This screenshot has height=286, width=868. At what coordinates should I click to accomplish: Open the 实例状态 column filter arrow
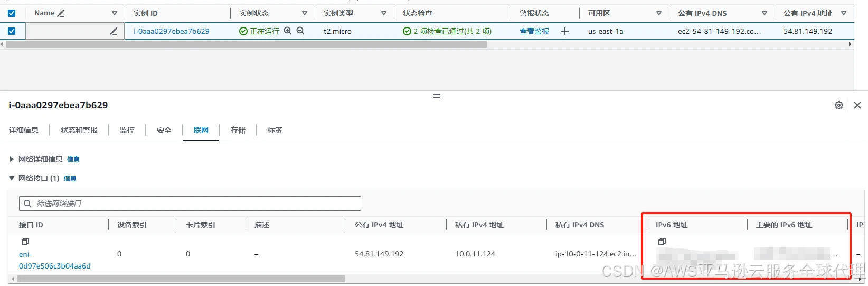tap(305, 13)
